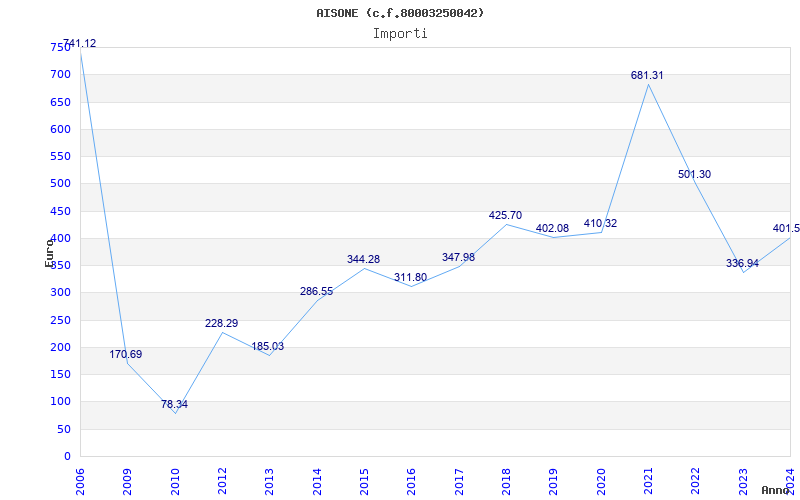Screen dimensions: 800x500
Task: Select the 170.69 data label
Action: click(x=126, y=354)
